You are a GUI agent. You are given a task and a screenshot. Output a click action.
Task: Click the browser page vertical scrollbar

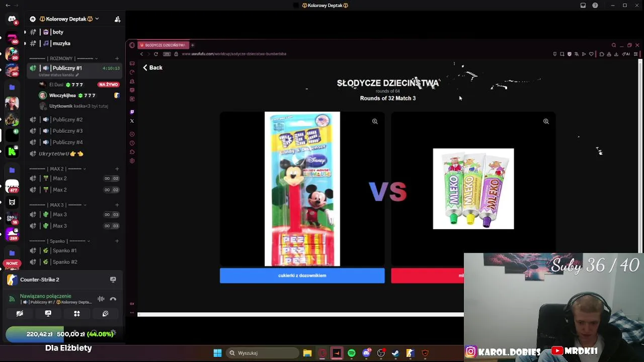[640, 156]
